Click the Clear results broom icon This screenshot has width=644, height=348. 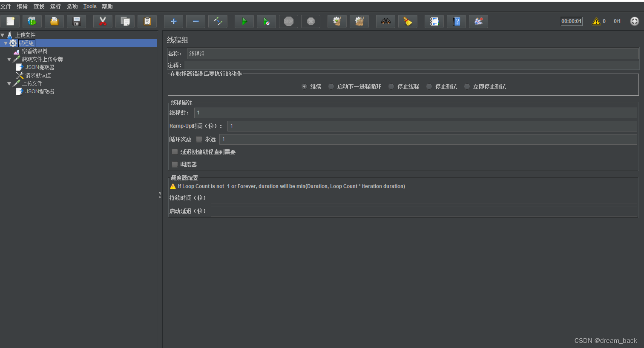pos(337,21)
